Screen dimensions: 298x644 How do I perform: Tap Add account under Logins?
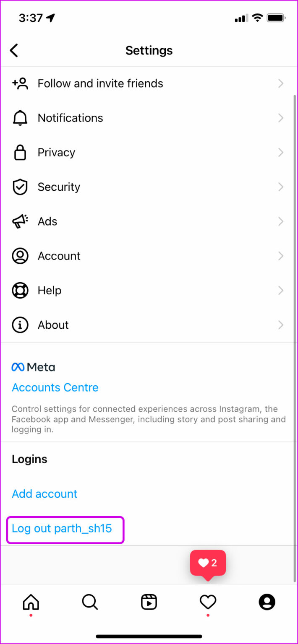[44, 493]
